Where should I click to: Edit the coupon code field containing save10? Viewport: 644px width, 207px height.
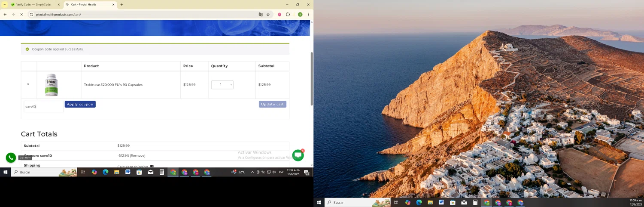[x=44, y=106]
